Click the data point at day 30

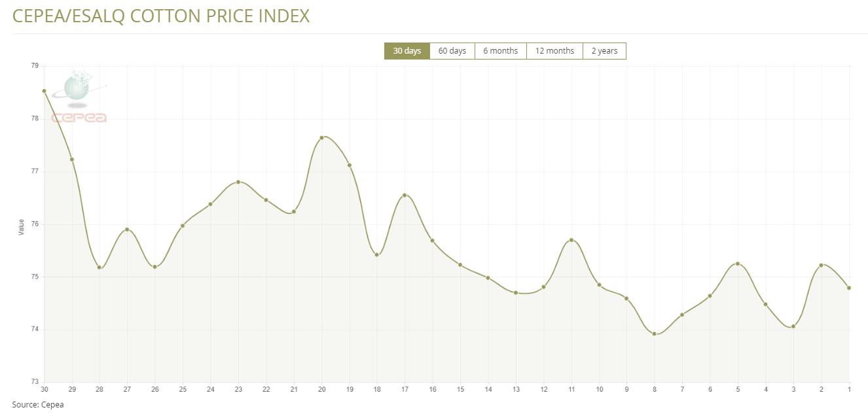point(44,91)
